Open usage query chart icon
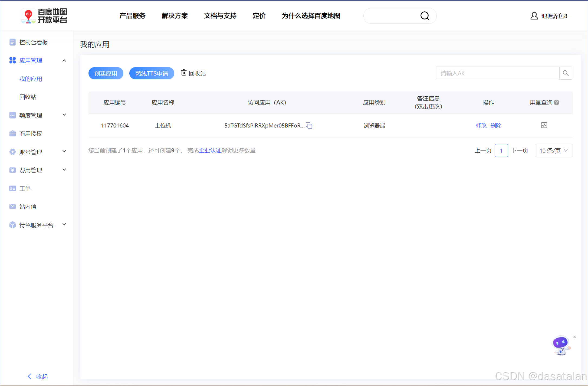The width and height of the screenshot is (588, 386). point(544,125)
